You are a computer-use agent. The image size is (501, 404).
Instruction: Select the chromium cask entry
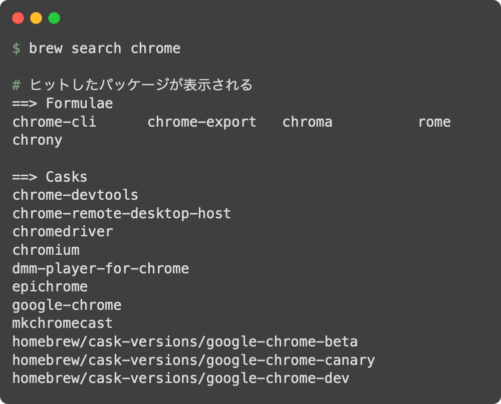(x=46, y=250)
